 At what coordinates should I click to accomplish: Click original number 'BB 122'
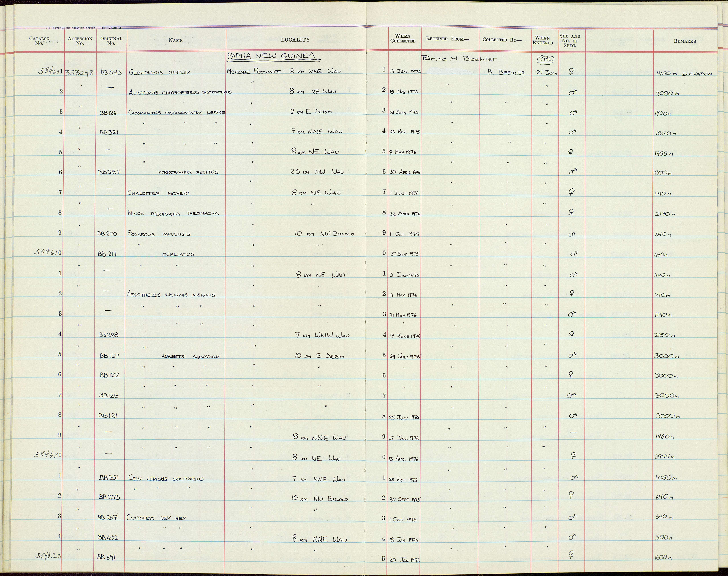pyautogui.click(x=110, y=375)
